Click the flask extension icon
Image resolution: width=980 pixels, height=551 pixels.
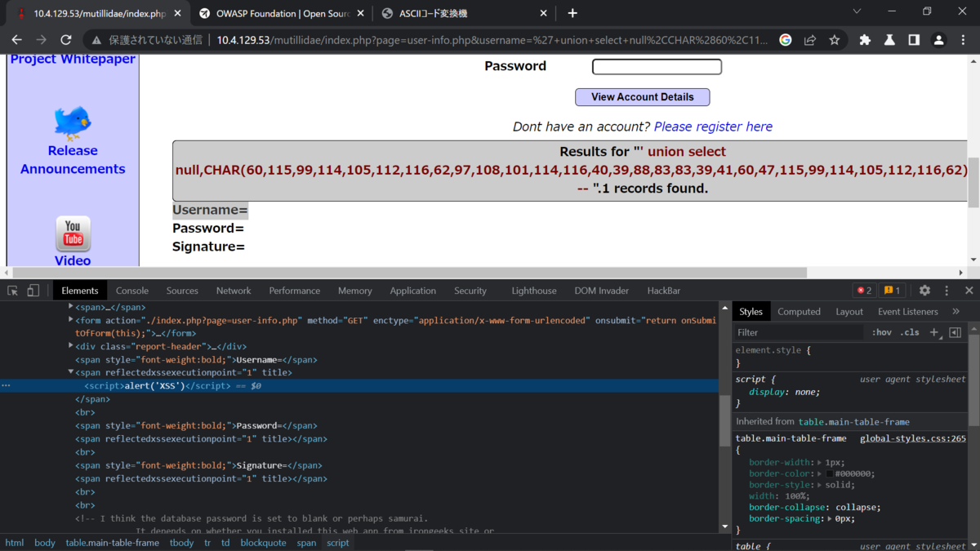889,39
